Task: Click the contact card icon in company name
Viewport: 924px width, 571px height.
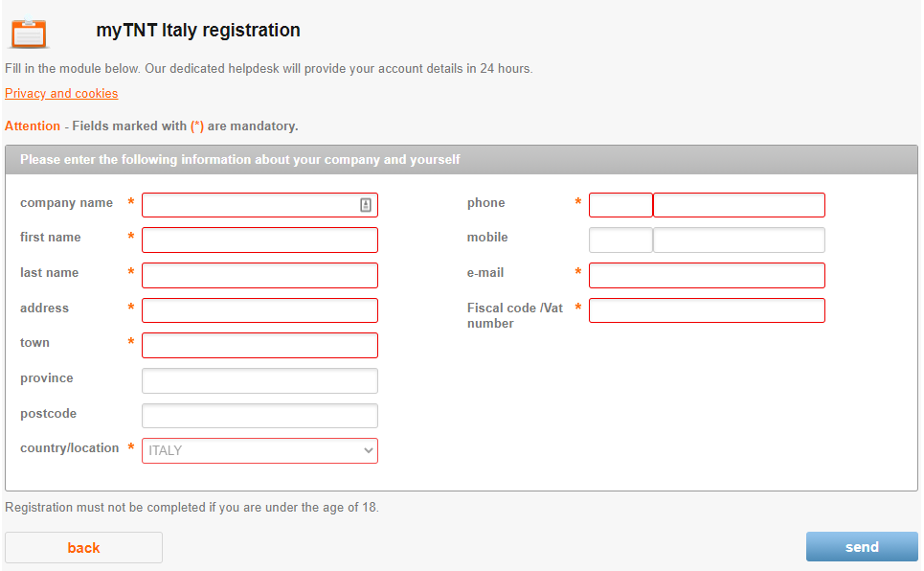Action: (366, 205)
